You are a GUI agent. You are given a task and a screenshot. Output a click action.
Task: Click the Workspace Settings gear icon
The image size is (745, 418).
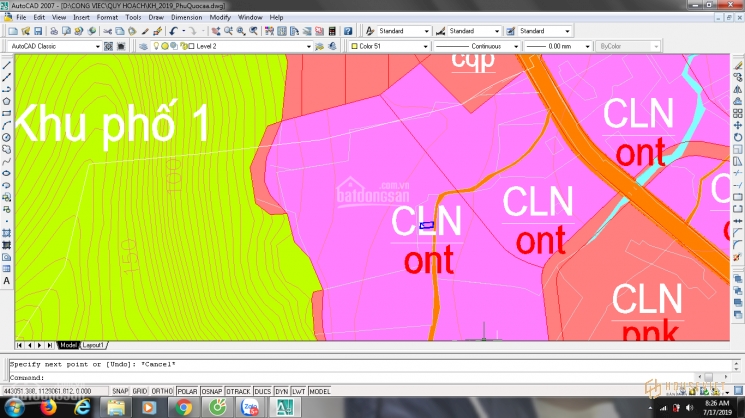pos(108,46)
